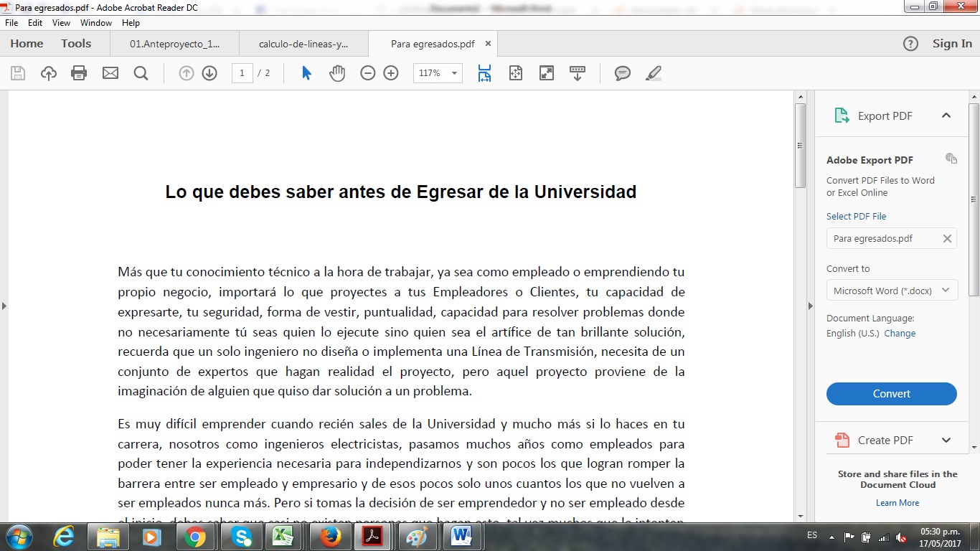This screenshot has height=551, width=980.
Task: Click the Adobe Export PDF copy icon
Action: [951, 159]
